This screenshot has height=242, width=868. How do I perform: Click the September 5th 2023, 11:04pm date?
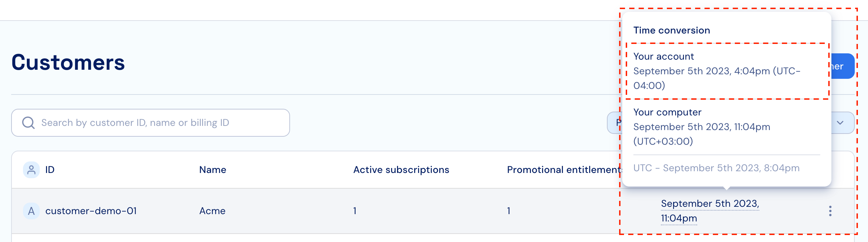tap(710, 211)
